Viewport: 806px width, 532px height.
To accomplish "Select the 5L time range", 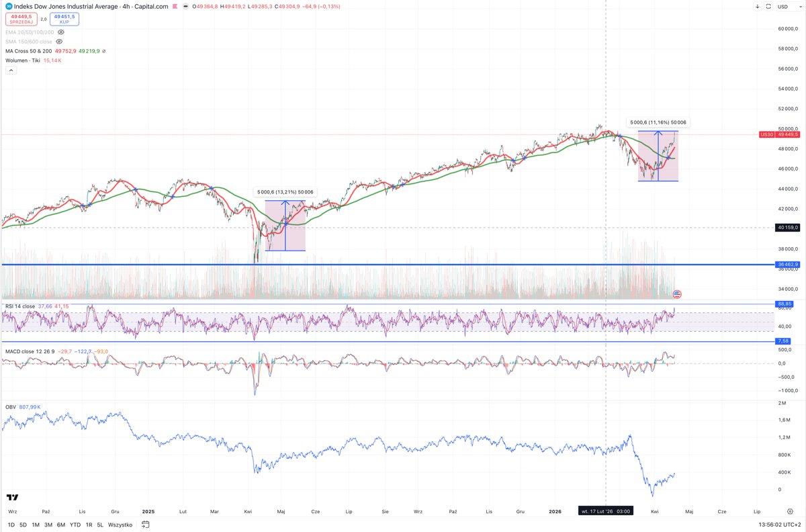I will click(x=100, y=524).
